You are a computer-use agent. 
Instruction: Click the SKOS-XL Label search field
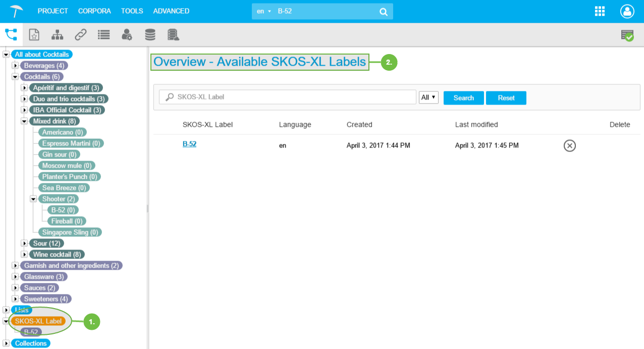coord(288,97)
